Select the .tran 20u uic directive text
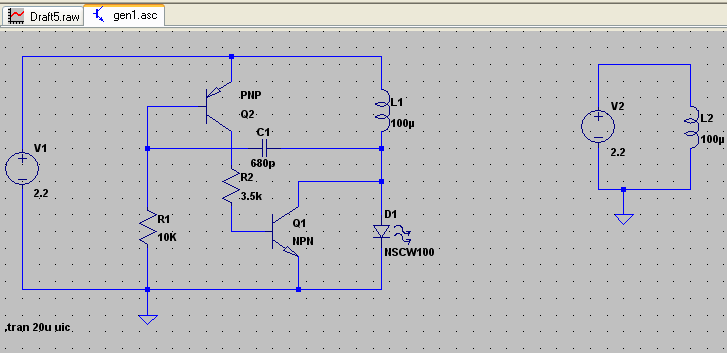The width and height of the screenshot is (727, 360). click(38, 328)
